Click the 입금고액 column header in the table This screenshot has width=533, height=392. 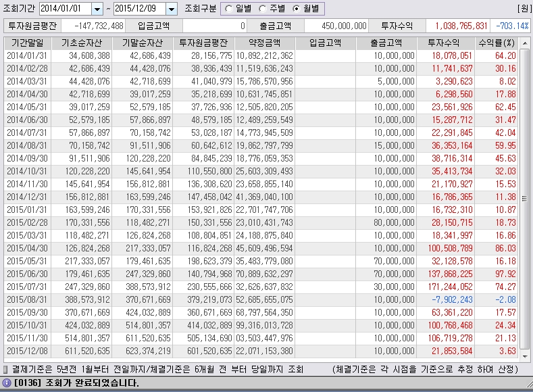[x=326, y=43]
